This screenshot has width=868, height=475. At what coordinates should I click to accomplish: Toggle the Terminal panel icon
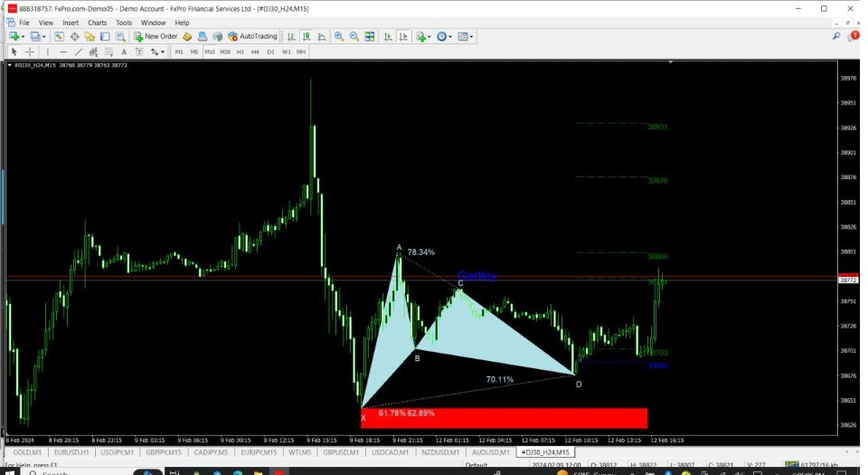coord(105,36)
